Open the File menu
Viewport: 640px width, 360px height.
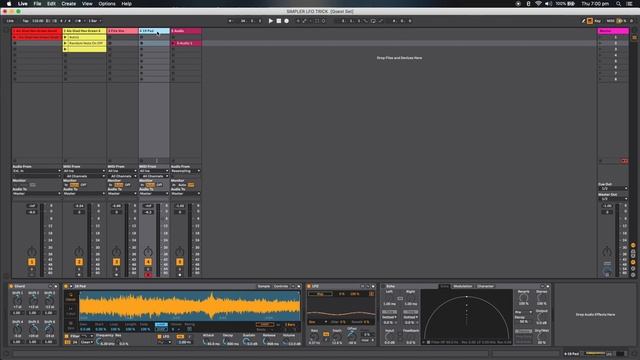pyautogui.click(x=37, y=4)
